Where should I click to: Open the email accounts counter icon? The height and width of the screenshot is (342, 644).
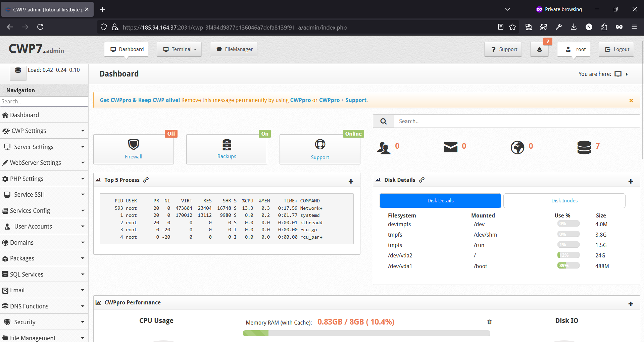[x=450, y=147]
